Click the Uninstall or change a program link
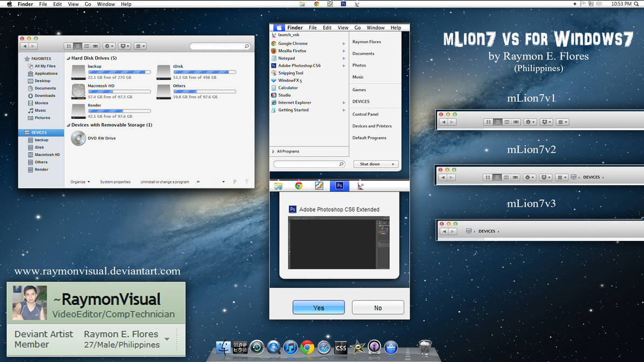Screen dimensions: 644x362 pyautogui.click(x=165, y=182)
